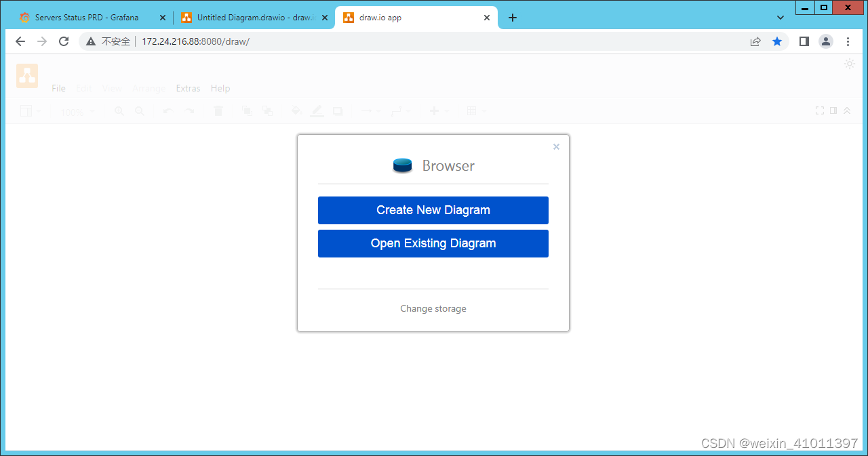Open the Line Color picker
Screen dimensions: 868x456
point(317,110)
